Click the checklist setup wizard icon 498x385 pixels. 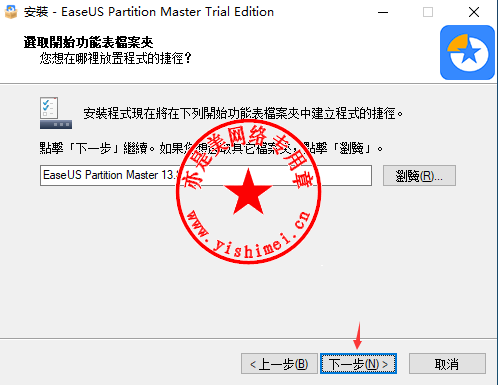pos(56,113)
